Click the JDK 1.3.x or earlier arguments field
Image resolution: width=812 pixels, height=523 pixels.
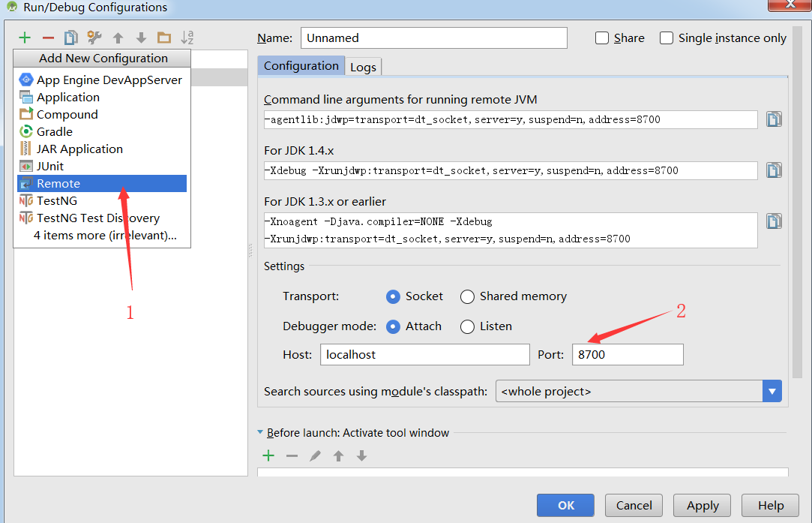point(511,230)
